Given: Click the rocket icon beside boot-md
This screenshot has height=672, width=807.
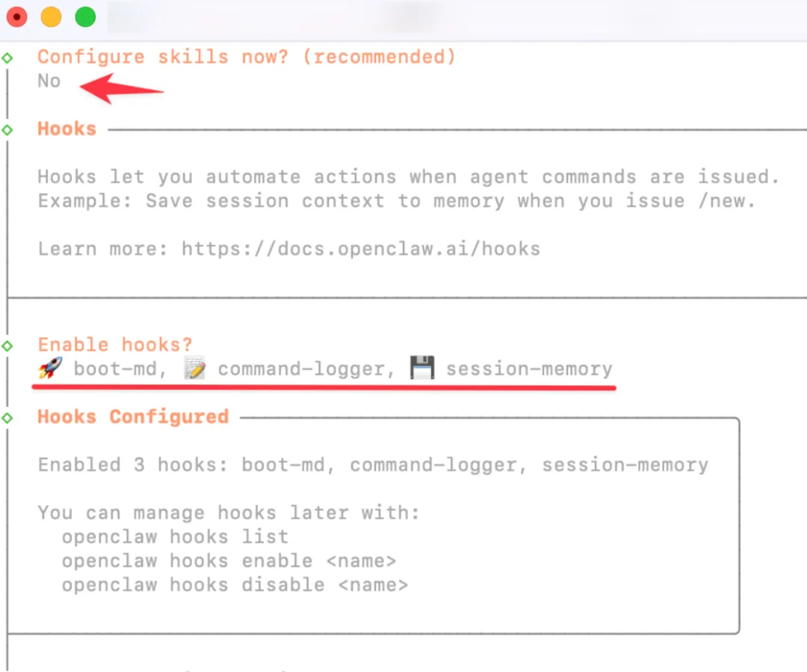Looking at the screenshot, I should (x=51, y=368).
